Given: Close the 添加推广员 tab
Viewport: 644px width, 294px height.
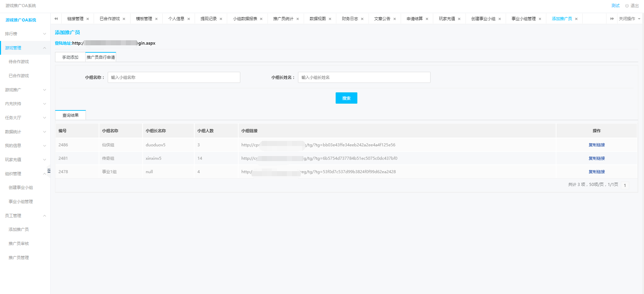Looking at the screenshot, I should point(576,19).
